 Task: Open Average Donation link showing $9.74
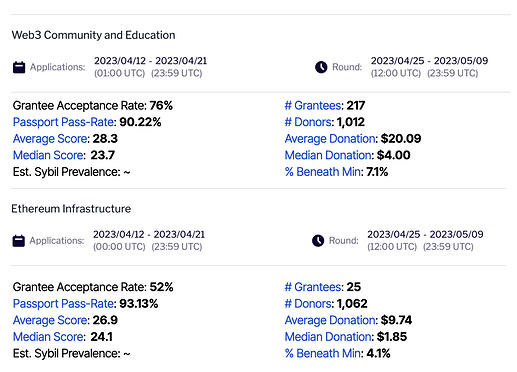pyautogui.click(x=330, y=320)
